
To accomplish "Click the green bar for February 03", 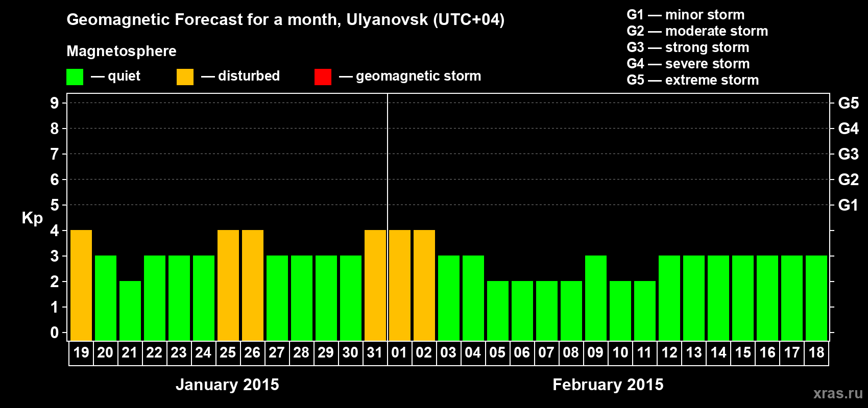I will coord(449,298).
